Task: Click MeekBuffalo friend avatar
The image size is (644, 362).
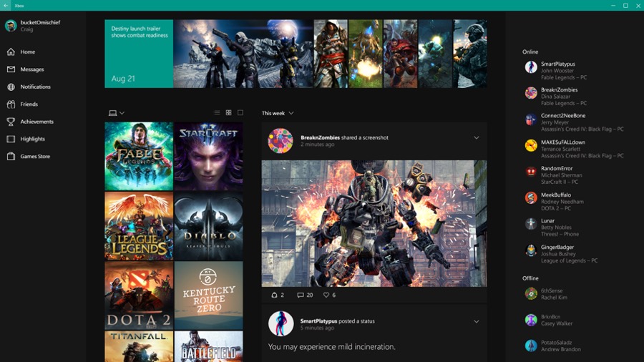Action: point(531,198)
